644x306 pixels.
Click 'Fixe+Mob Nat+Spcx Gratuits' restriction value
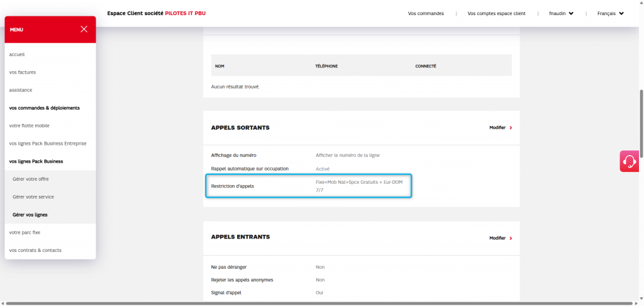coord(359,186)
